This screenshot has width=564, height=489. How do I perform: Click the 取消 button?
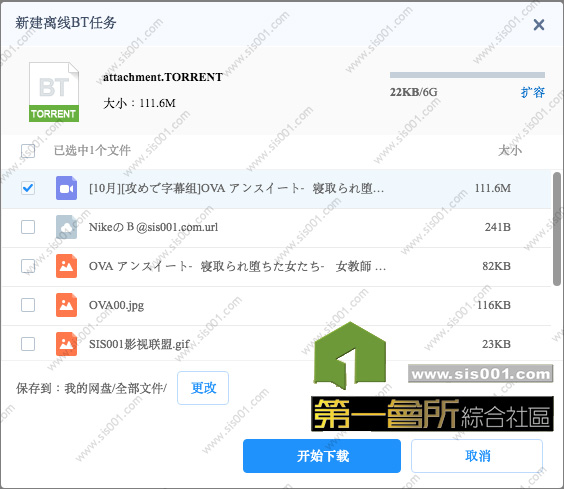click(477, 456)
